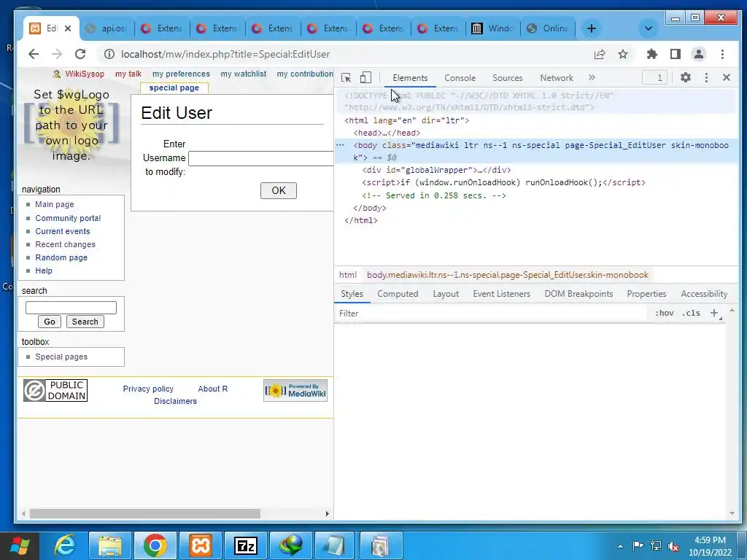Open the tab search dropdown
Viewport: 747px width, 560px height.
(649, 28)
